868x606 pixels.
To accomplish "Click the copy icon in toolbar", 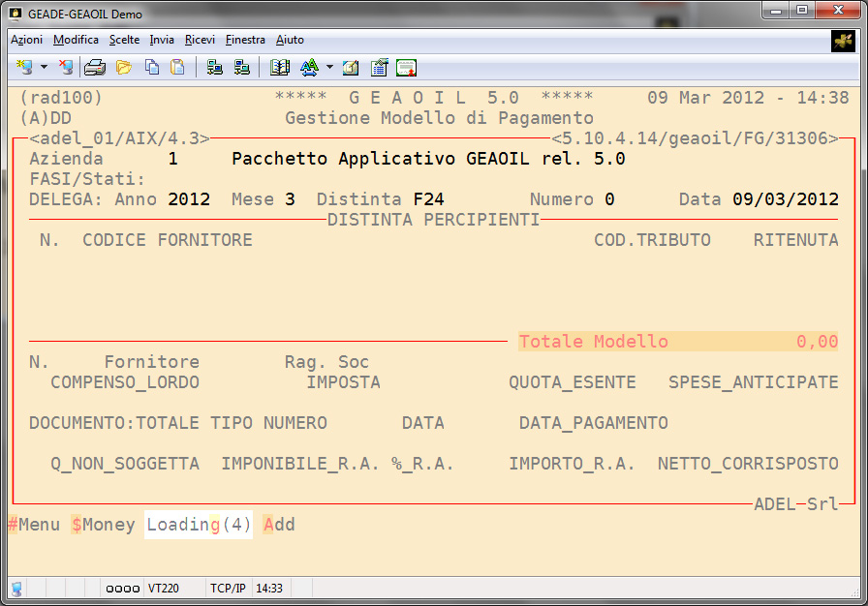I will tap(152, 68).
